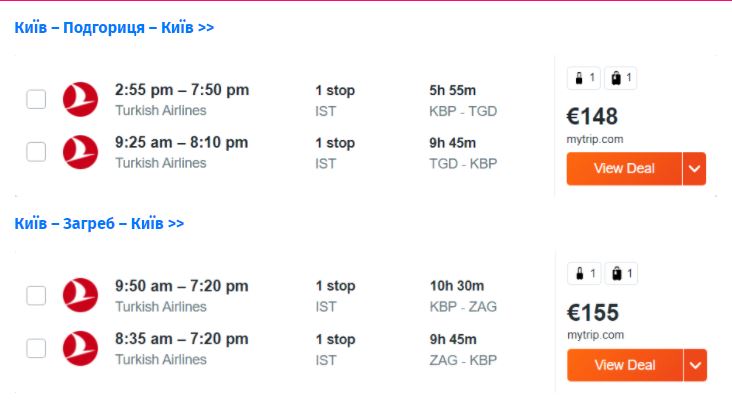Click checked baggage icon on €155 deal
Screen dimensions: 732x404
click(x=621, y=273)
